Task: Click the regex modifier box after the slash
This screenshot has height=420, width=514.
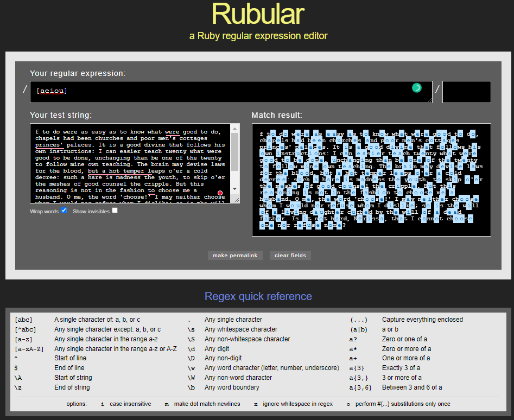Action: coord(466,92)
